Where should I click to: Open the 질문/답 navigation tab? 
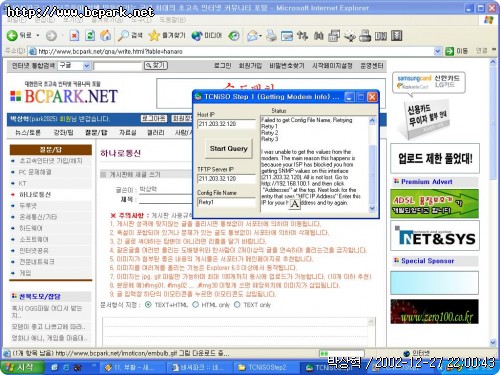[96, 132]
